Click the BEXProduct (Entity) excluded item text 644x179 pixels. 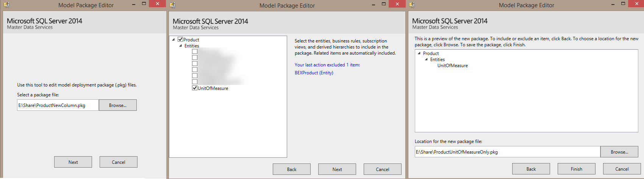(314, 73)
